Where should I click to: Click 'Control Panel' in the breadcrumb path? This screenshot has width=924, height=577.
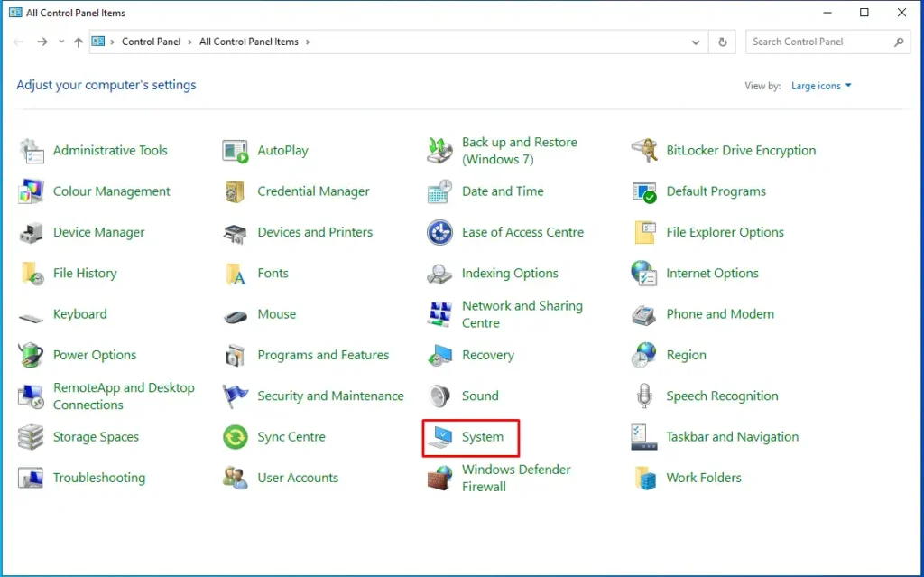[151, 42]
